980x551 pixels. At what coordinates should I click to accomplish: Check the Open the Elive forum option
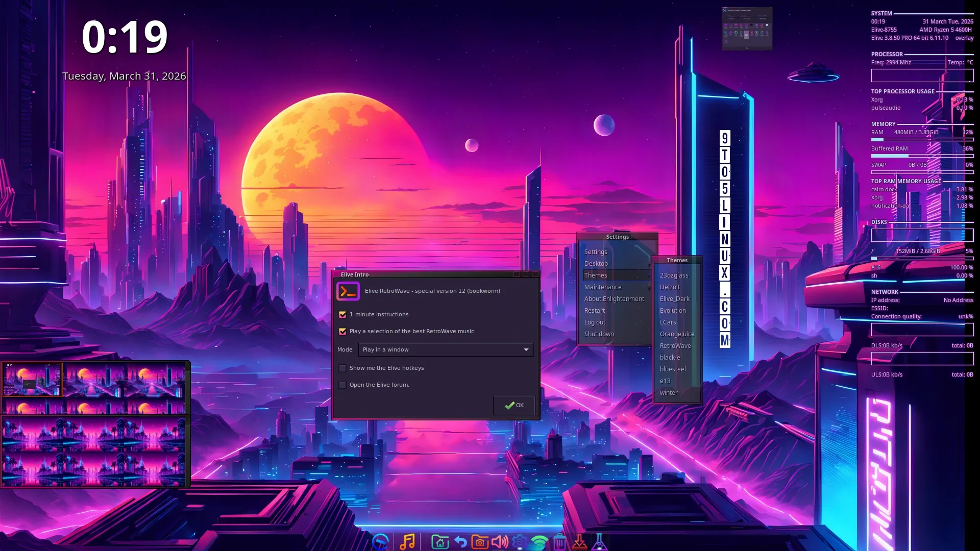coord(342,385)
